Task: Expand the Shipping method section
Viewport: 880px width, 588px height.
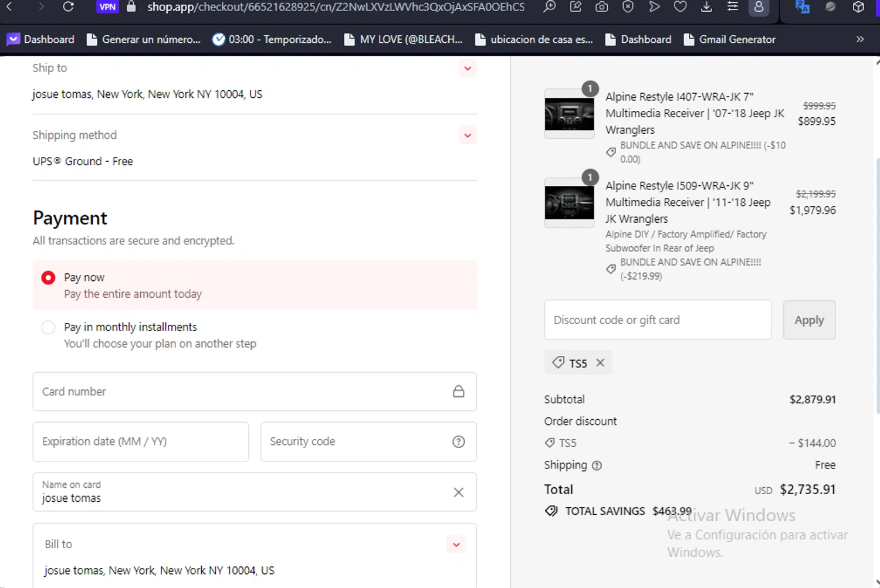Action: 468,135
